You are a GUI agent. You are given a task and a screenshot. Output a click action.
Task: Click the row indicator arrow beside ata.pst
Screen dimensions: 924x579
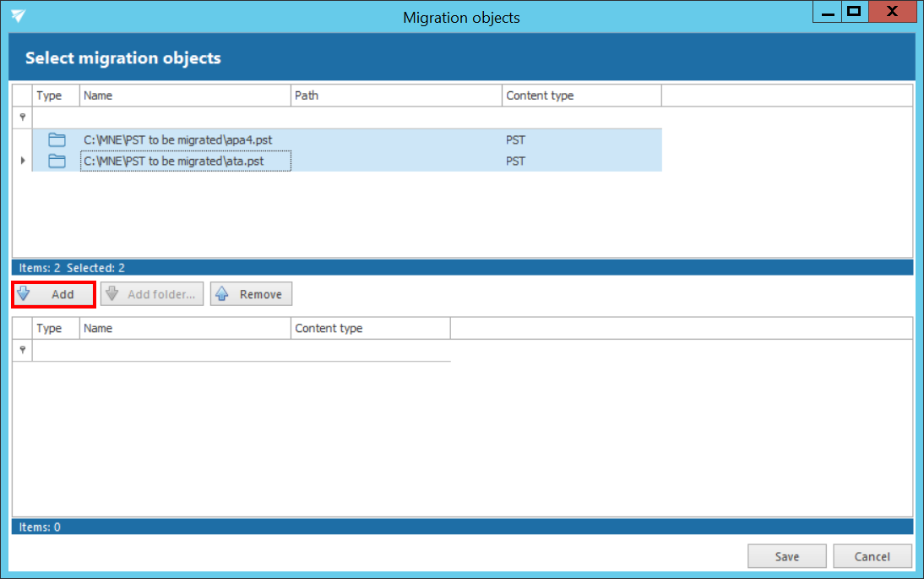[x=23, y=161]
